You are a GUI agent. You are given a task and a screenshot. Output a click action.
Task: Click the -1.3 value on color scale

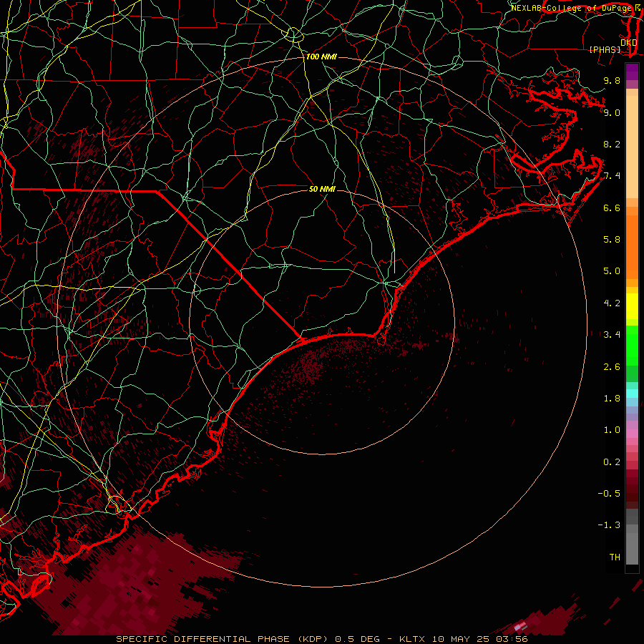pos(609,525)
